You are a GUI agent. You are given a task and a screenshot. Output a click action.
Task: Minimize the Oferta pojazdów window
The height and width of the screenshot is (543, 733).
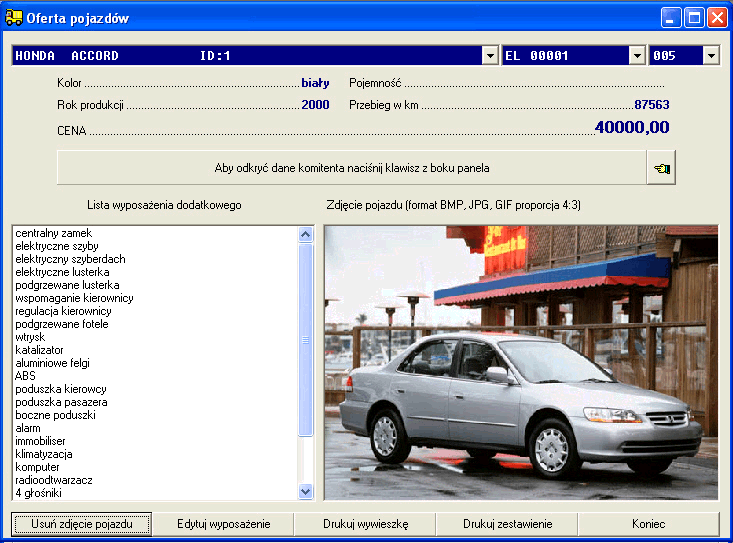click(669, 18)
